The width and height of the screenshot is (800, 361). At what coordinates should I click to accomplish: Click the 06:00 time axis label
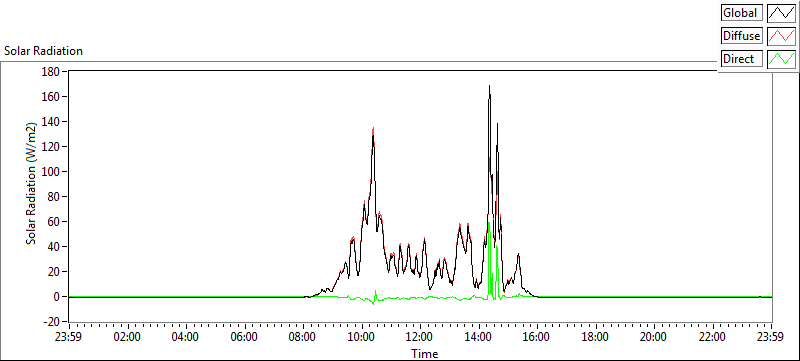245,337
